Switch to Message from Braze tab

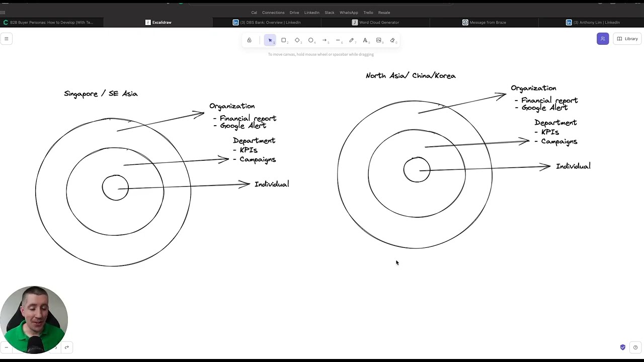tap(484, 22)
